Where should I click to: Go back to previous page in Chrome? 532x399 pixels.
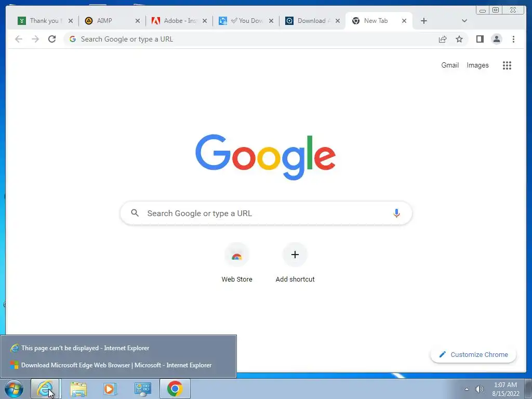pos(19,39)
